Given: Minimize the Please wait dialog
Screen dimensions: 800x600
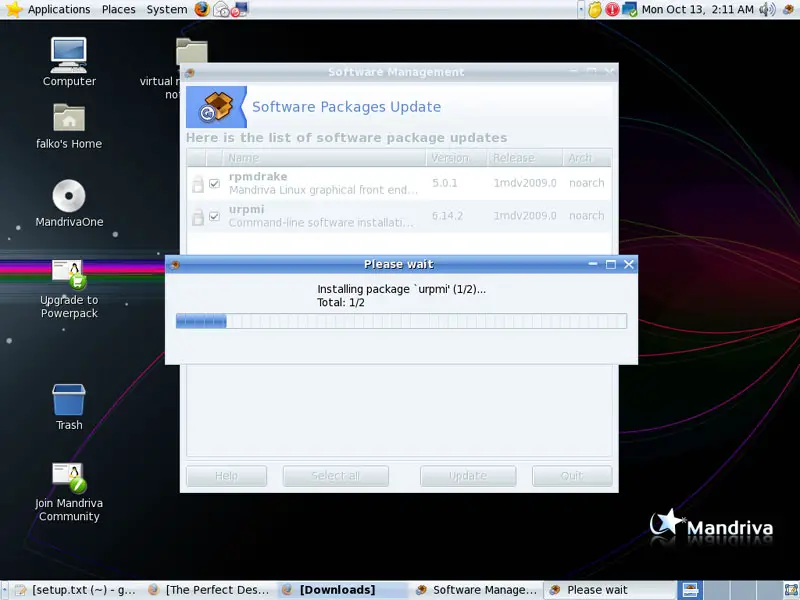Looking at the screenshot, I should (x=593, y=264).
